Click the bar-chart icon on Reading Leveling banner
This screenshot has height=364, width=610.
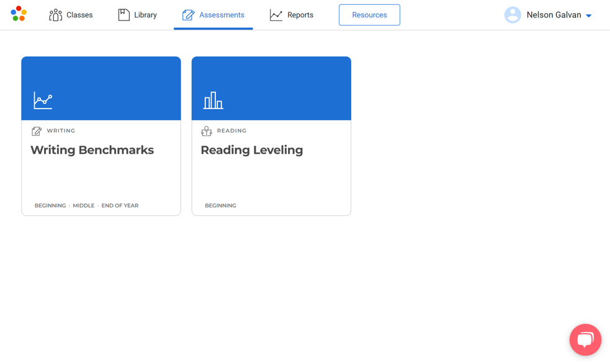[x=213, y=99]
